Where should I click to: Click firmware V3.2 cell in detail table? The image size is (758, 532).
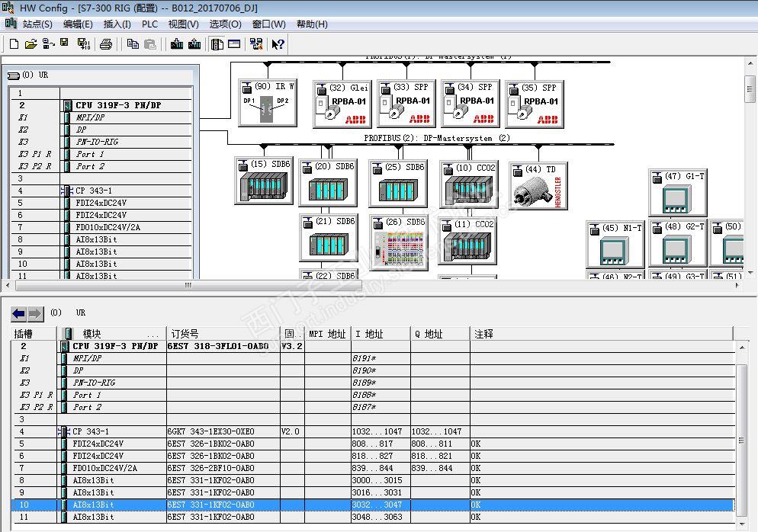(292, 346)
